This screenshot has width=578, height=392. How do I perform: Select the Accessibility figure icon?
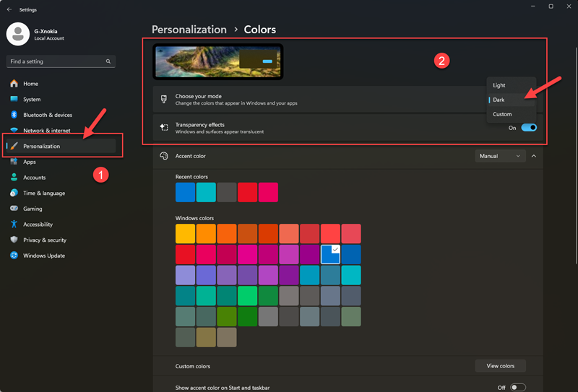click(x=14, y=224)
